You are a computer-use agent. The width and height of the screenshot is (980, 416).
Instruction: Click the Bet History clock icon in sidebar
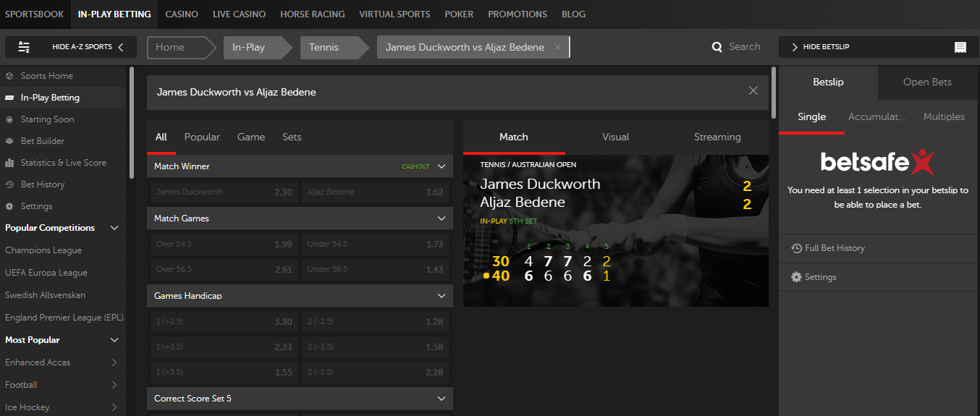coord(9,184)
